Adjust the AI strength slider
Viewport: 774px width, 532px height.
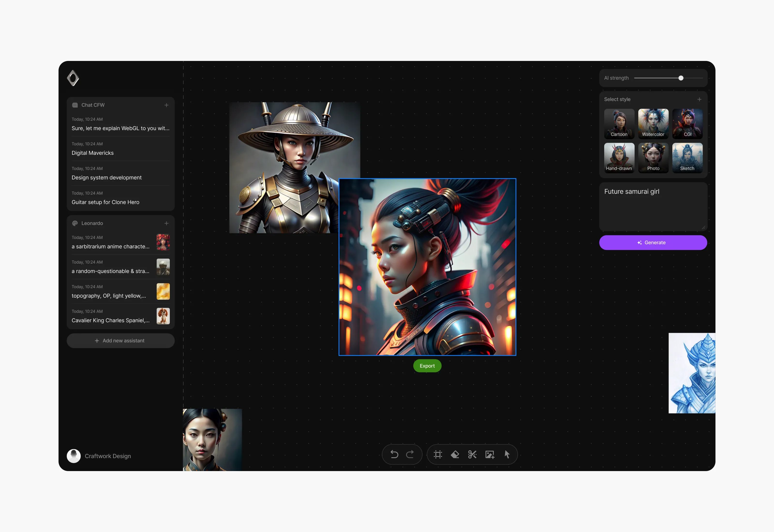click(x=681, y=78)
